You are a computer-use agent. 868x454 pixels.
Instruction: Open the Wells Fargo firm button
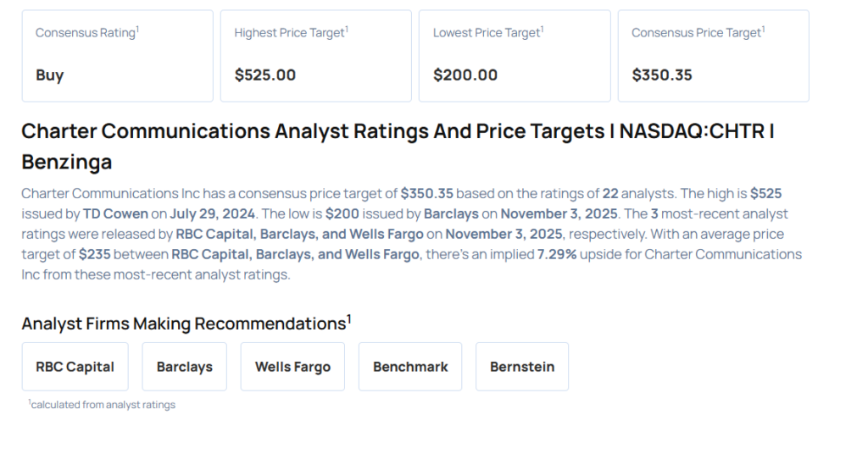(292, 367)
